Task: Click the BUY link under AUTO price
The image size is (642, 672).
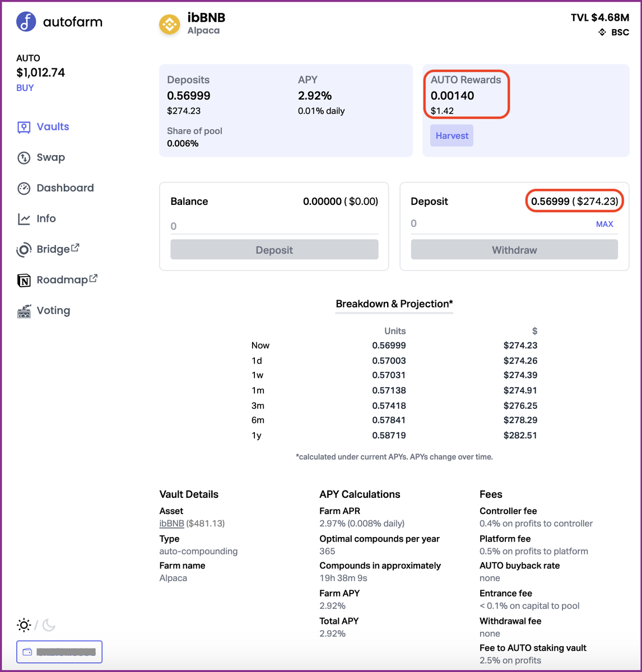Action: (x=25, y=88)
